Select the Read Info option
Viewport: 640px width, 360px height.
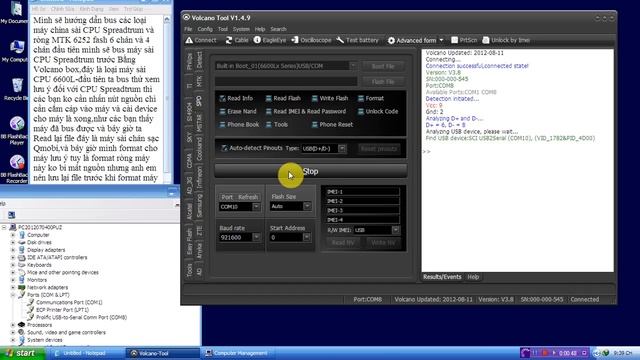tap(236, 98)
